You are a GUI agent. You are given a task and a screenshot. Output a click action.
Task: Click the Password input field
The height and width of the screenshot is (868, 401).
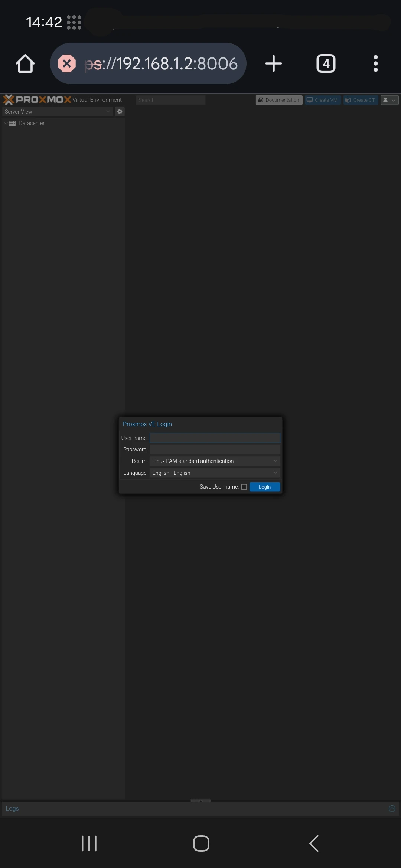tap(215, 449)
